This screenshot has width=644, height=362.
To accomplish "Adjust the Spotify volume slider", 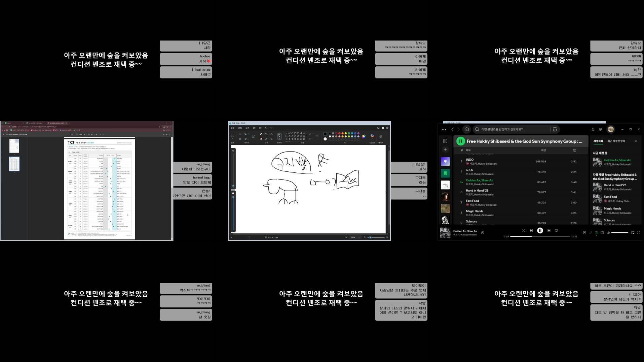I will pos(620,233).
